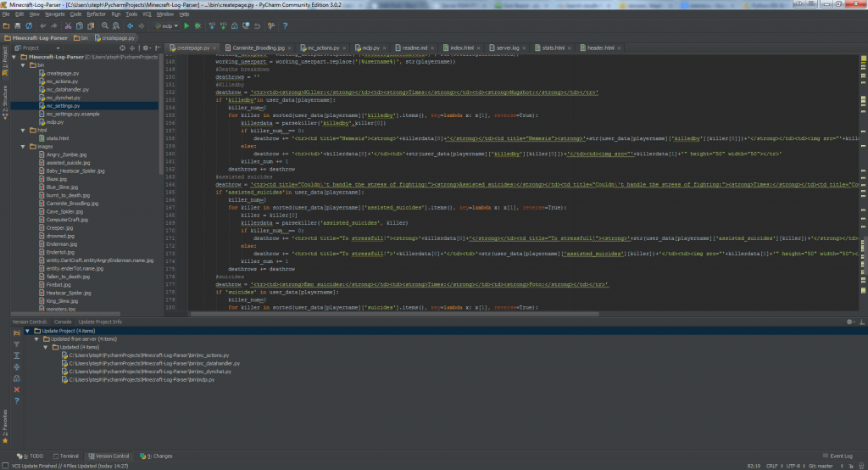The width and height of the screenshot is (868, 470).
Task: Start debugging with the bug icon
Action: (x=198, y=25)
